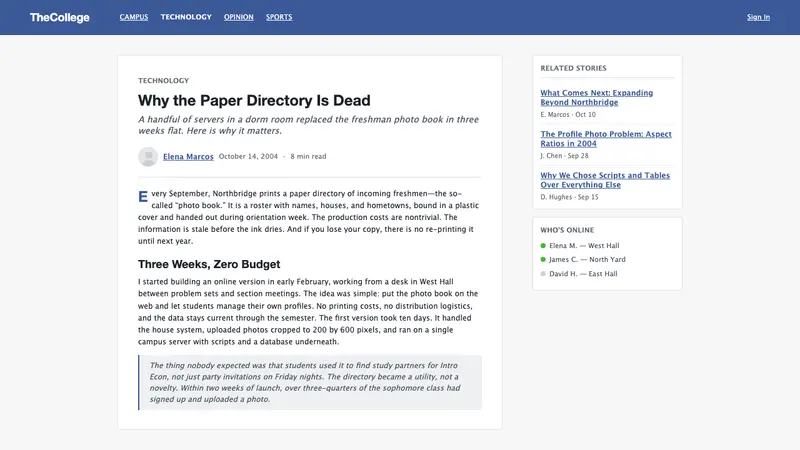Click the italic pull quote about study partners

pos(310,382)
